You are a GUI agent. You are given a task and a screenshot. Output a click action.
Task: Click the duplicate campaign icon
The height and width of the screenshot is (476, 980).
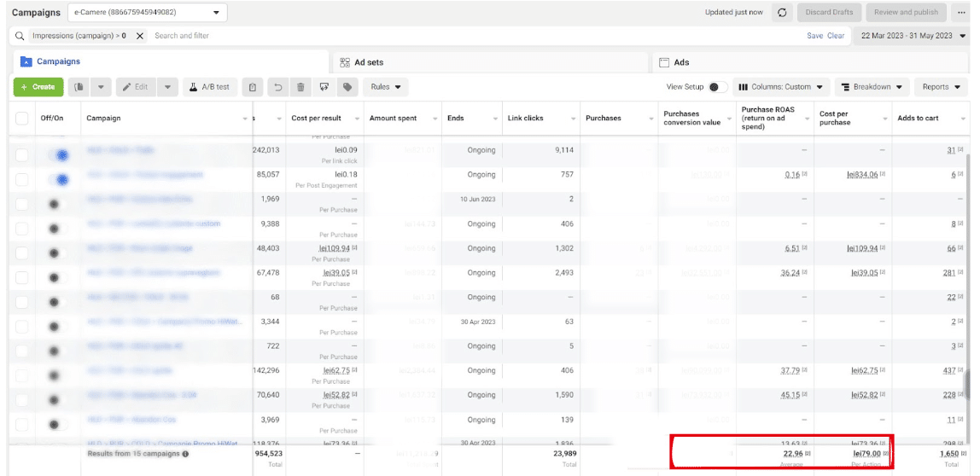[x=79, y=87]
